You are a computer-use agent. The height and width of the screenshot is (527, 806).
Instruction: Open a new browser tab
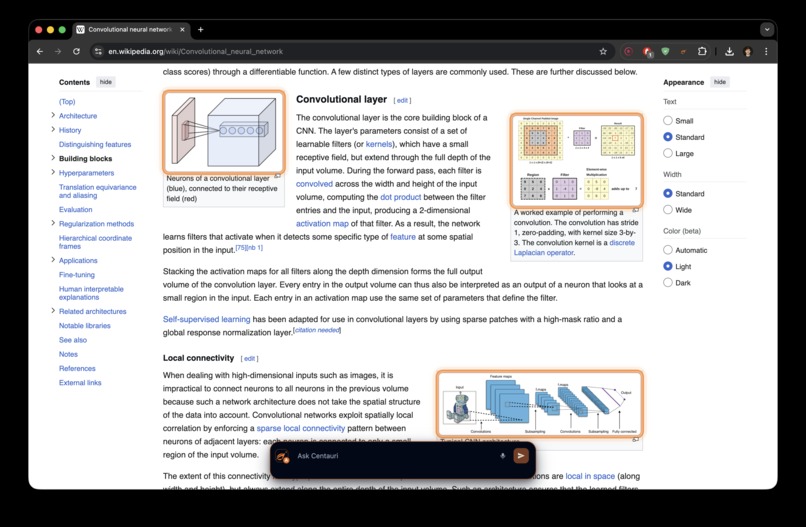[x=200, y=30]
